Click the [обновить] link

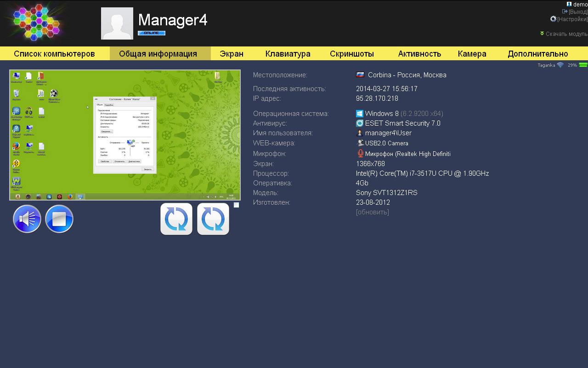(x=372, y=212)
